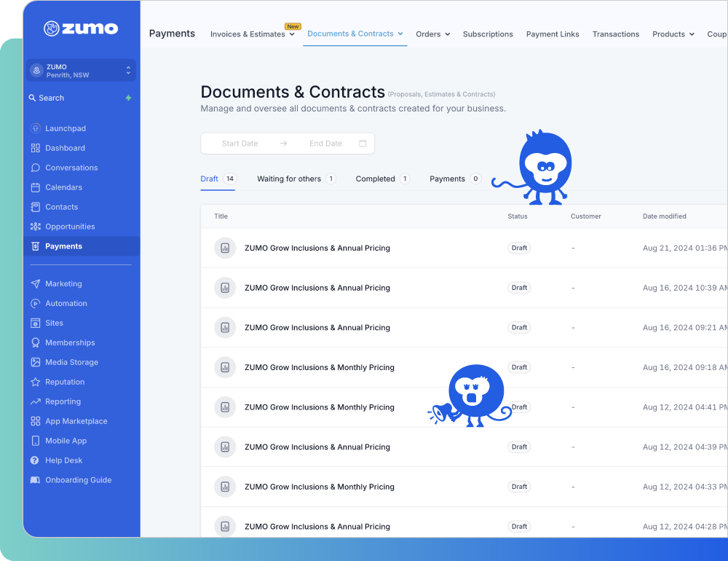Click the ZUMO account avatar icon
The height and width of the screenshot is (561, 728).
(x=36, y=70)
